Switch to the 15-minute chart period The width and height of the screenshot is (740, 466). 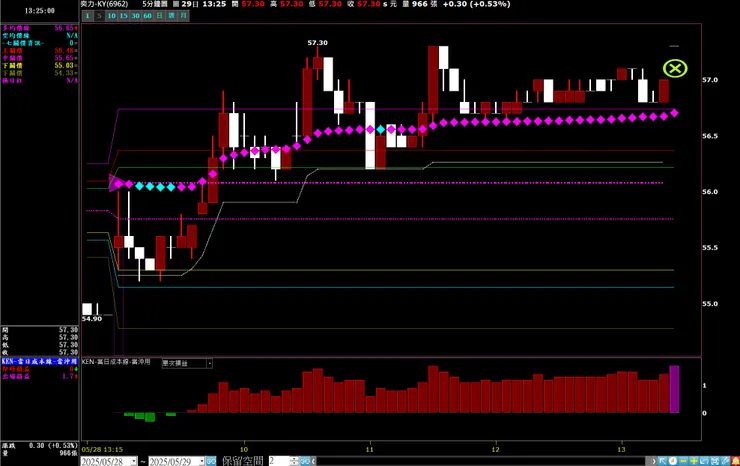(x=123, y=16)
